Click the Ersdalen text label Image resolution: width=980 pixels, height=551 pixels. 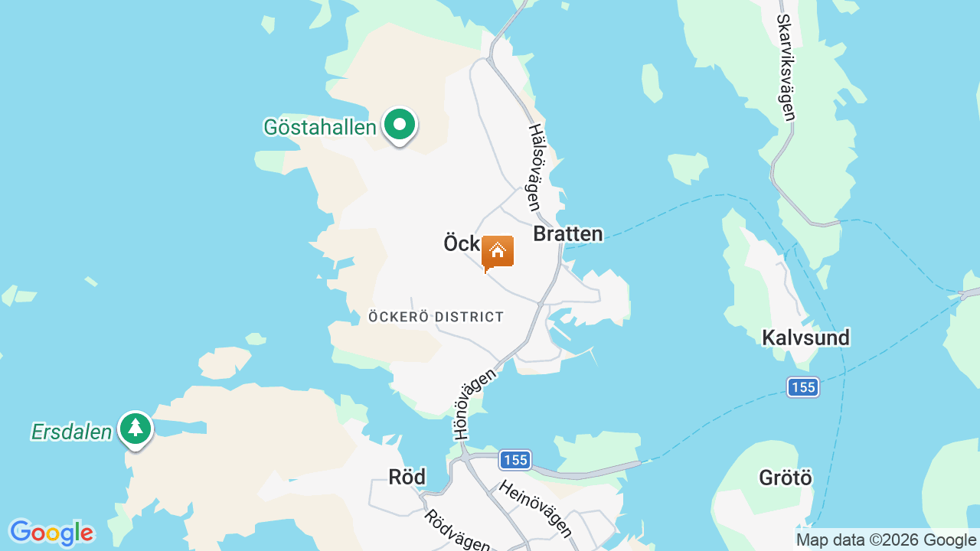[x=72, y=432]
